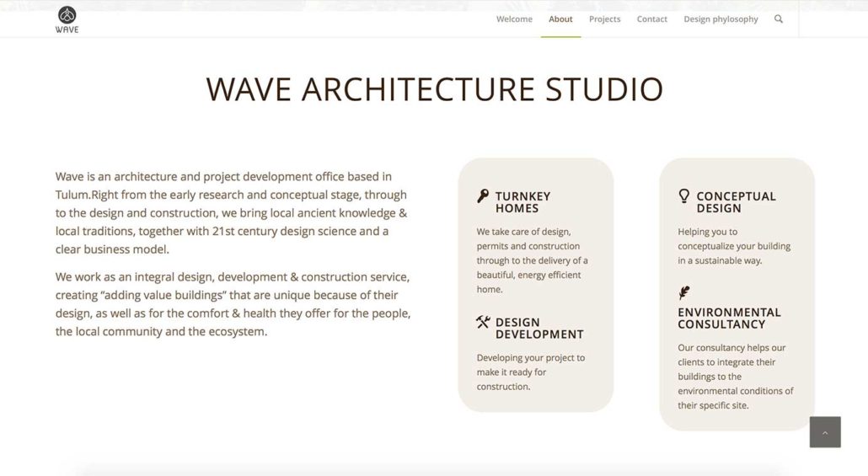This screenshot has width=868, height=476.
Task: Click the Wave logo in the header
Action: 67,20
